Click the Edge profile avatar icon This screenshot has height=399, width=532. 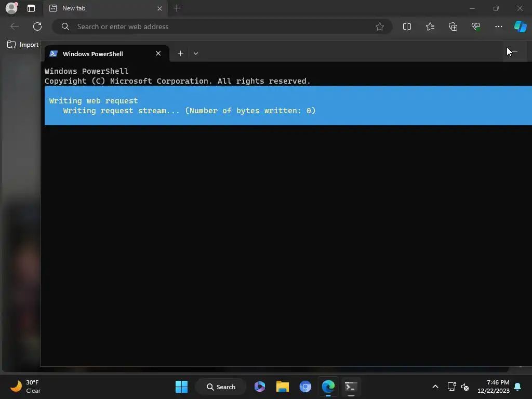pos(11,8)
